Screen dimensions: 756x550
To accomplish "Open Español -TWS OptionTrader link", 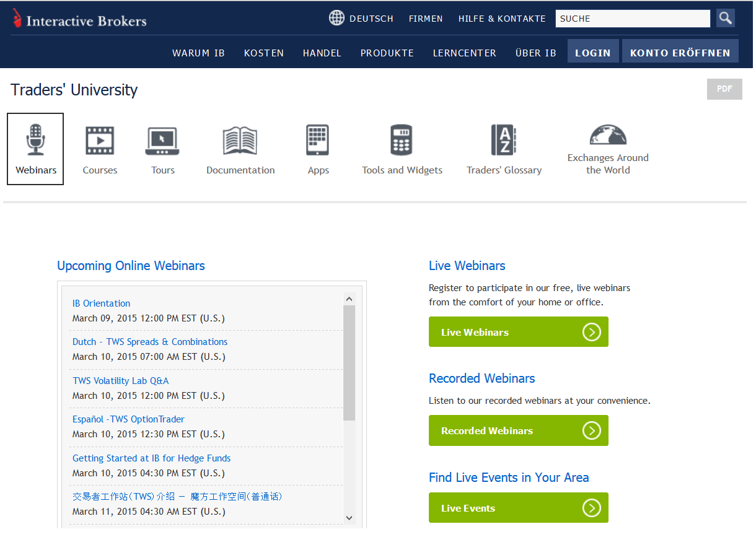I will click(128, 419).
